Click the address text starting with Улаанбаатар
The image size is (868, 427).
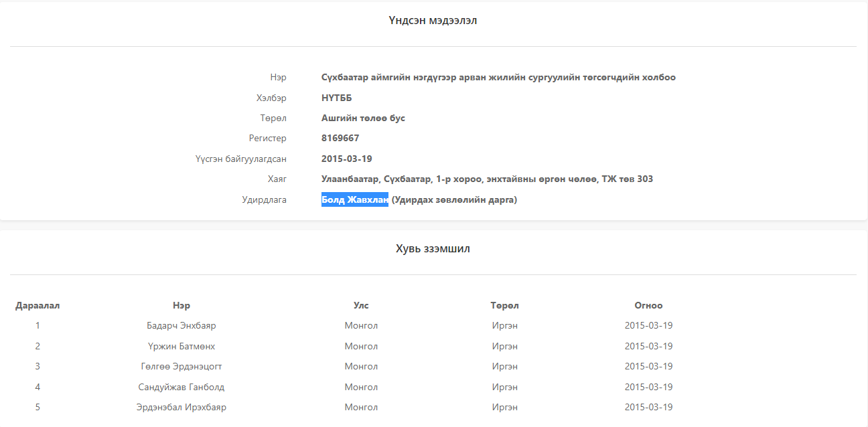click(x=487, y=179)
